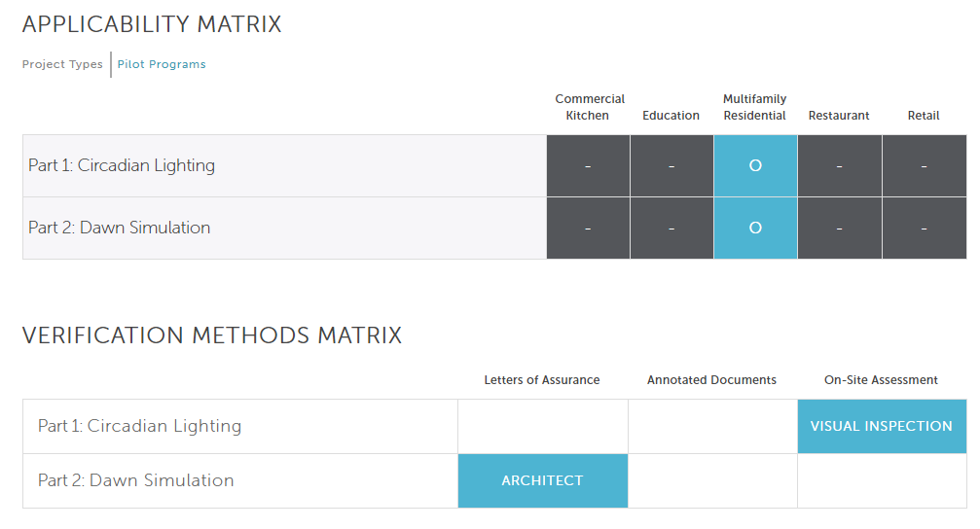Select Circadian Lighting row in Applicability Matrix
The height and width of the screenshot is (529, 980).
122,165
